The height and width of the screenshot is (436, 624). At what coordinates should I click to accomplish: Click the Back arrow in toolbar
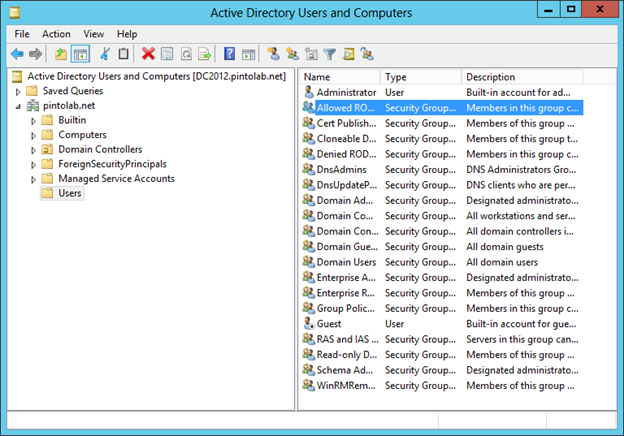tap(17, 54)
